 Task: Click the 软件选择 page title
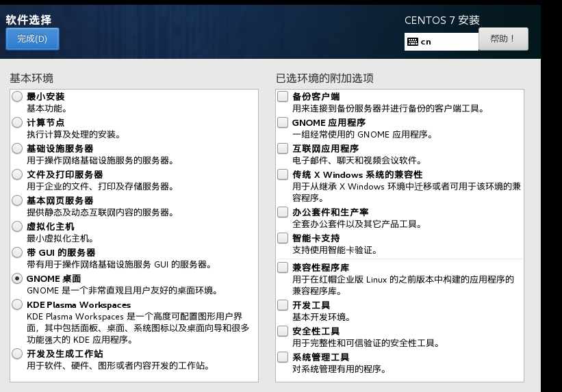[x=29, y=20]
